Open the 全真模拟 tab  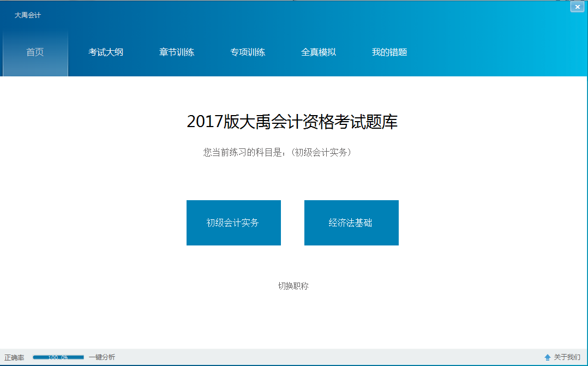pos(319,52)
